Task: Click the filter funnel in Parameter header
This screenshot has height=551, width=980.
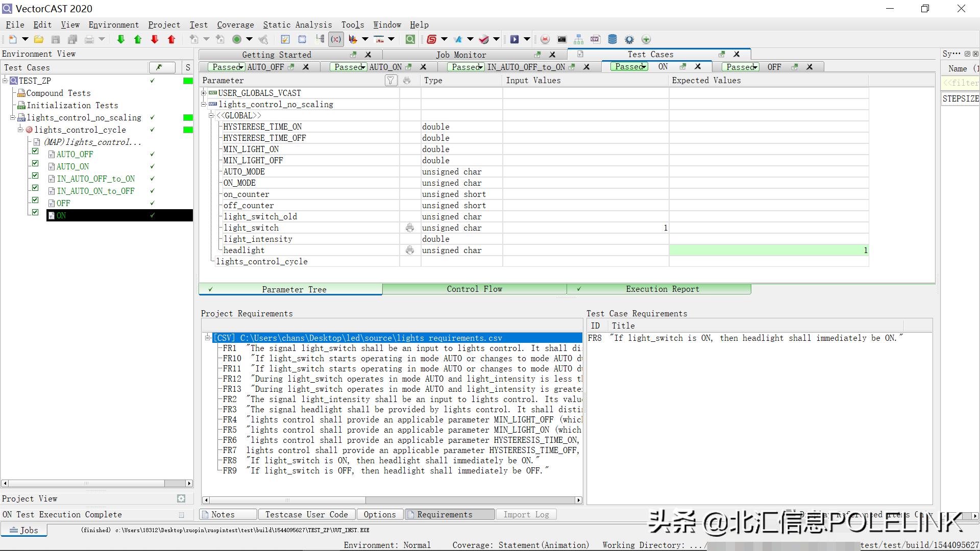Action: point(390,80)
